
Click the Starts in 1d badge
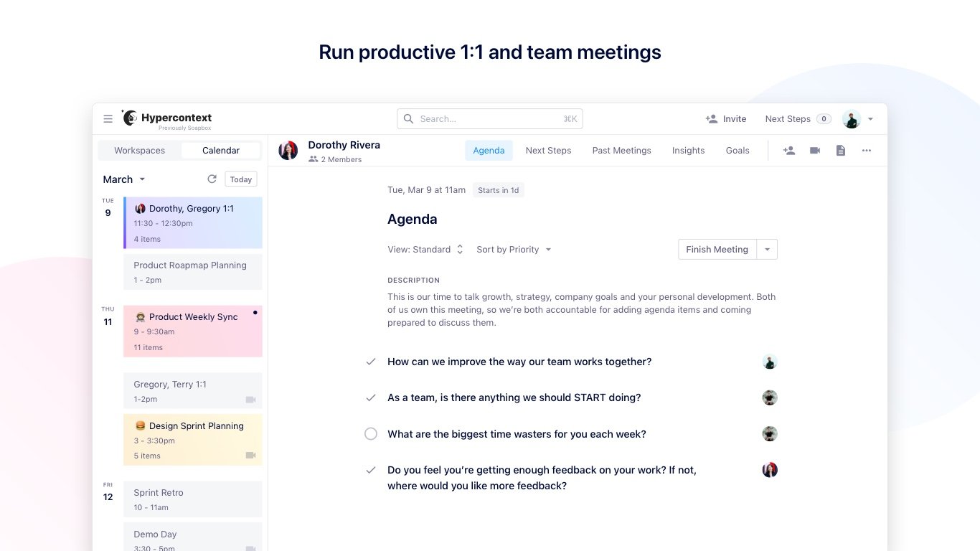click(x=499, y=190)
